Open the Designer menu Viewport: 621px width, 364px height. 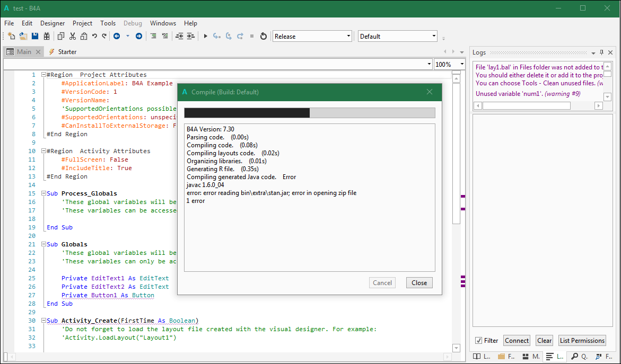[x=53, y=23]
